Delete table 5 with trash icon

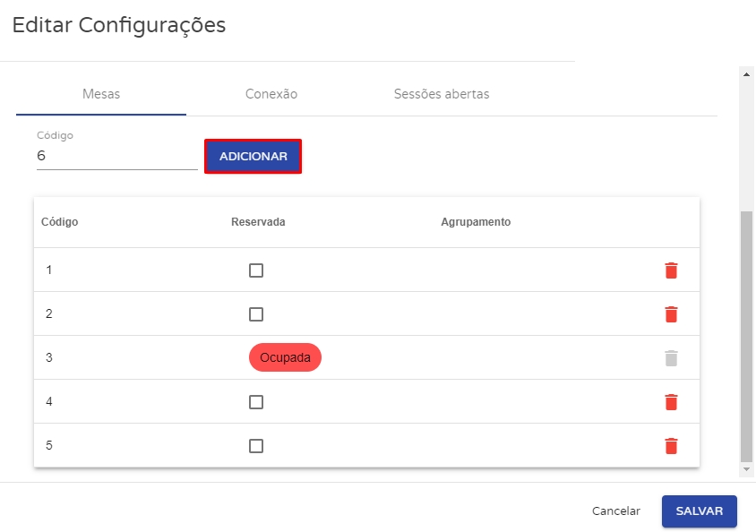pyautogui.click(x=671, y=446)
